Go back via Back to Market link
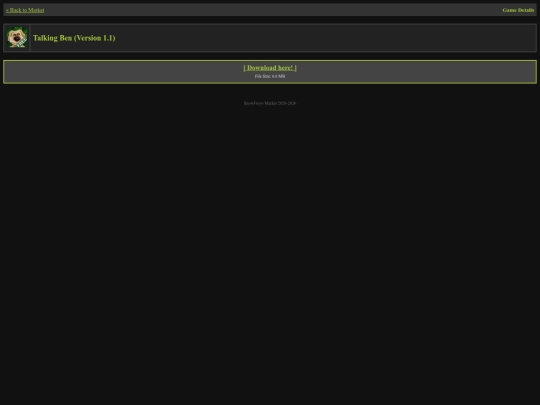540x405 pixels. [25, 10]
